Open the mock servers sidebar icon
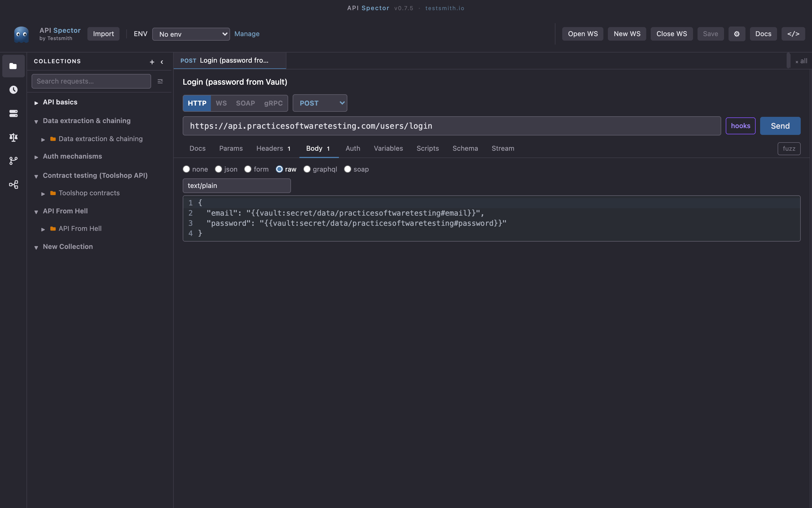The width and height of the screenshot is (812, 508). click(14, 113)
